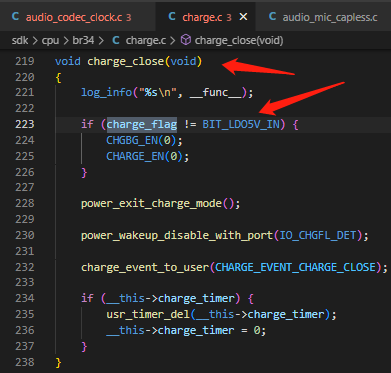
Task: Click charge_timer = 0 assignment on line 236
Action: coord(209,330)
